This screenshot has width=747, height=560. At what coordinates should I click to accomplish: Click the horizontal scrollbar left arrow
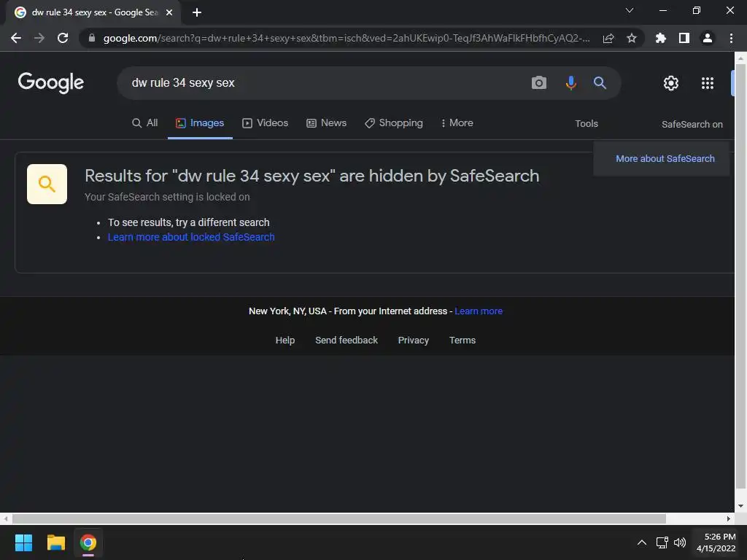click(5, 518)
